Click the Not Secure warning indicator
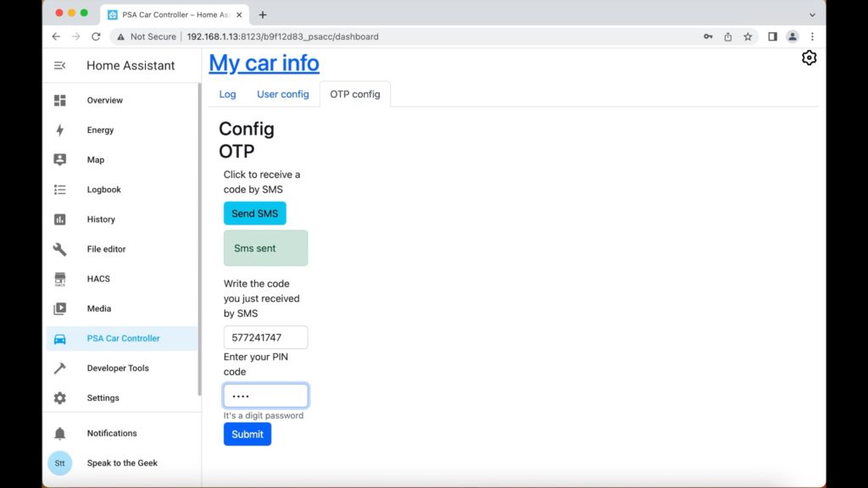 click(x=146, y=36)
